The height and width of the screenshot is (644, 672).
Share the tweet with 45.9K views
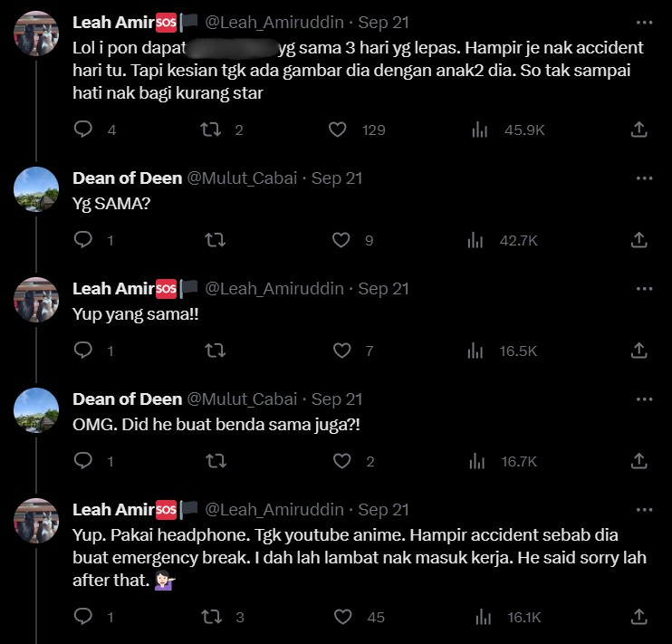638,130
